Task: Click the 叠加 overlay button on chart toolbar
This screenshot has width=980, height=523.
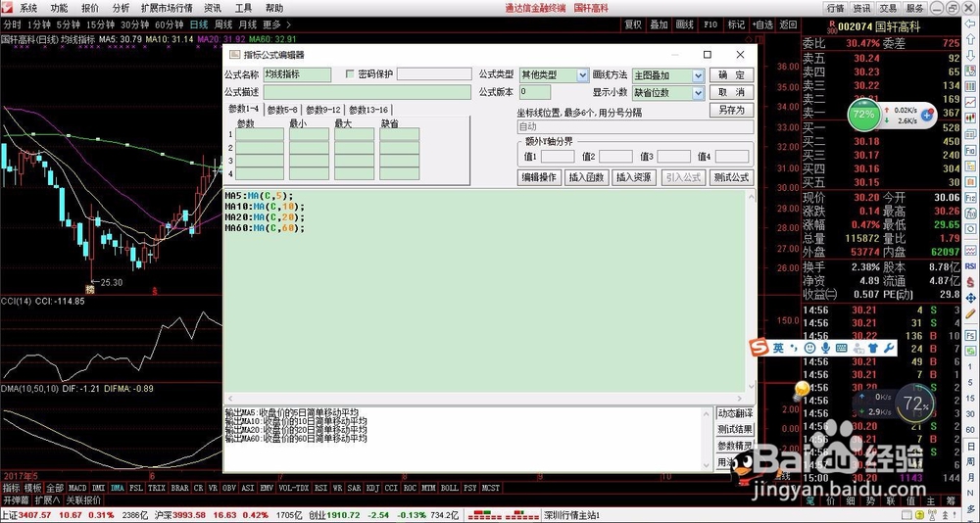Action: pyautogui.click(x=659, y=25)
